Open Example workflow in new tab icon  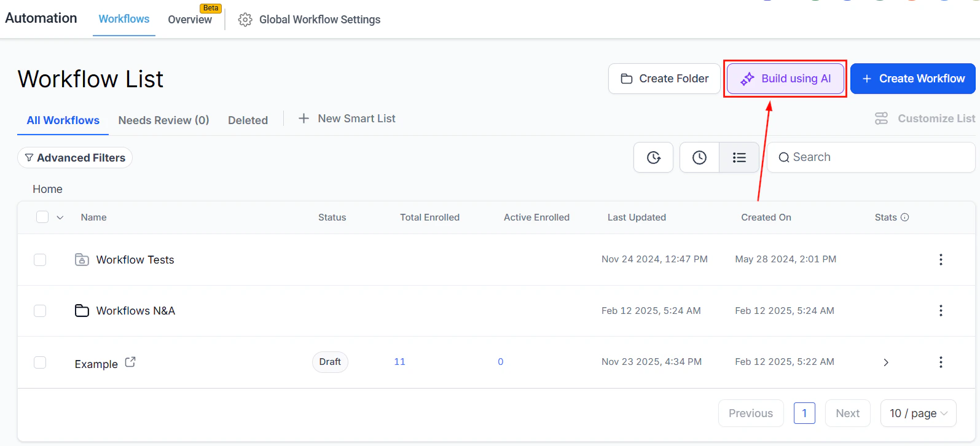130,362
